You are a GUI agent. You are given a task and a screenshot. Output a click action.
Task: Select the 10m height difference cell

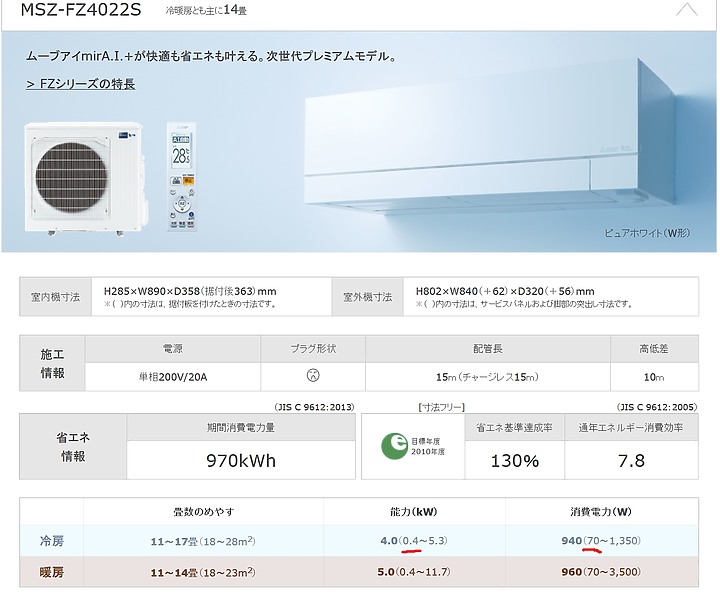point(654,377)
